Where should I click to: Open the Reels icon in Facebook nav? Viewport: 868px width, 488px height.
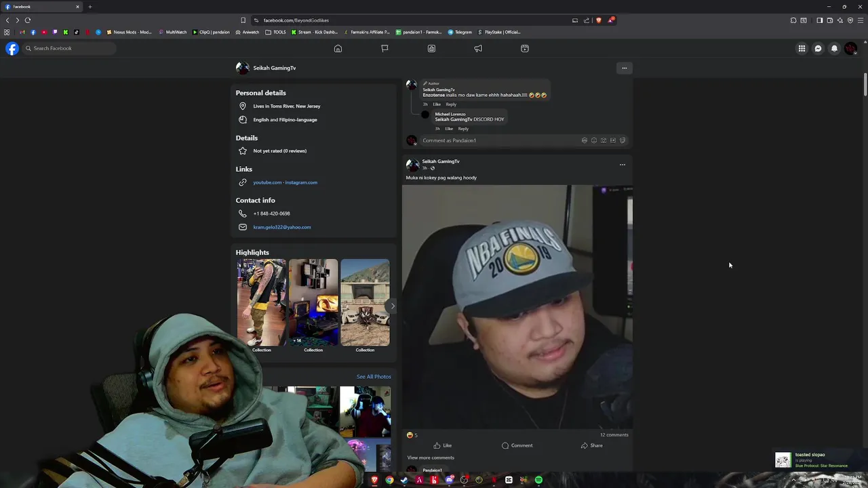click(525, 48)
